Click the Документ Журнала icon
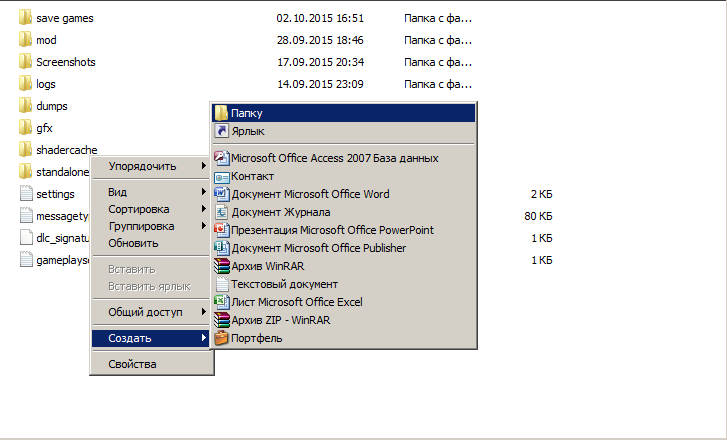This screenshot has width=727, height=440. pyautogui.click(x=221, y=212)
